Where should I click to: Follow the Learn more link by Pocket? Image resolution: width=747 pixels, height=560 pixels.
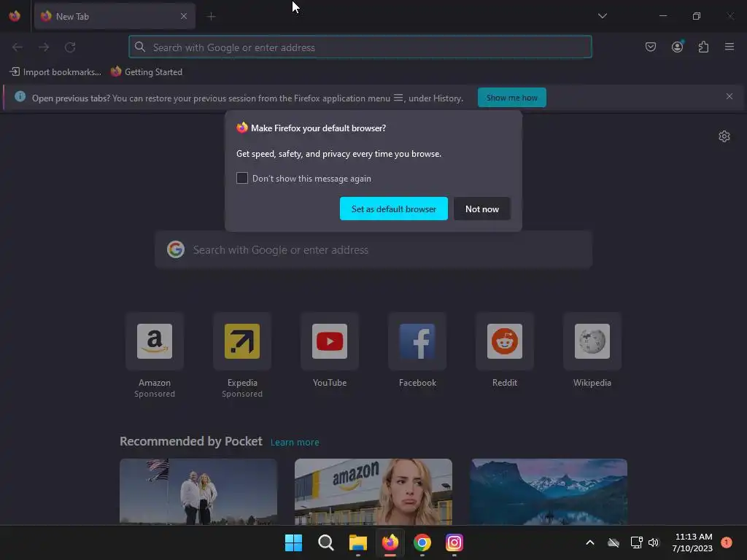(295, 443)
